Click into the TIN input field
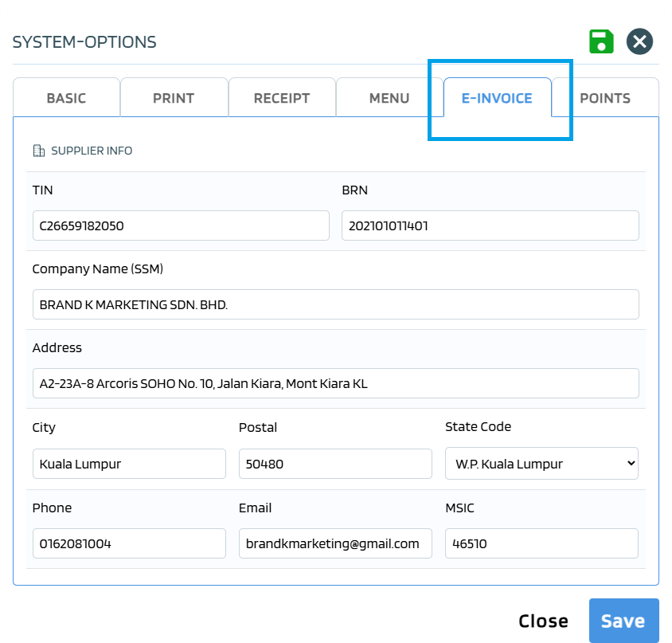The width and height of the screenshot is (672, 643). [x=181, y=225]
